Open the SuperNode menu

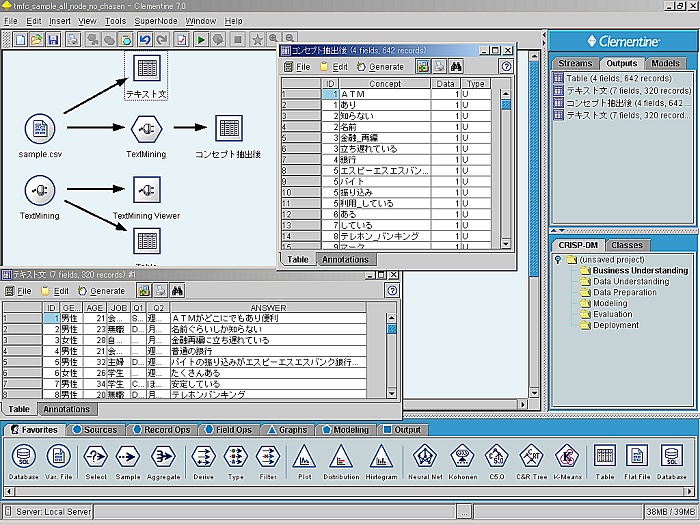155,20
